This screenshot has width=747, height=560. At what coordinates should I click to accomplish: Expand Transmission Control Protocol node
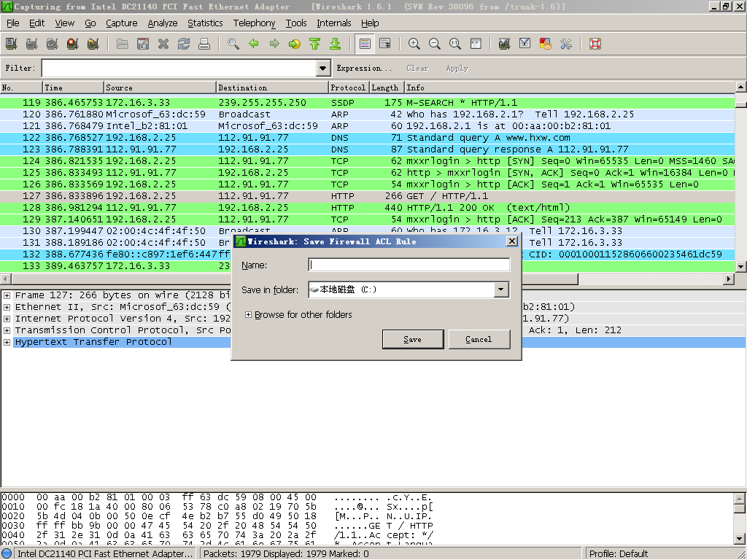pos(7,330)
